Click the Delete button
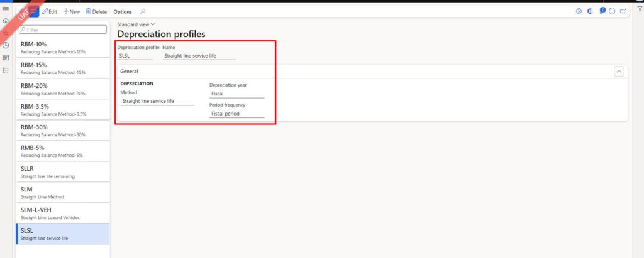 coord(96,11)
